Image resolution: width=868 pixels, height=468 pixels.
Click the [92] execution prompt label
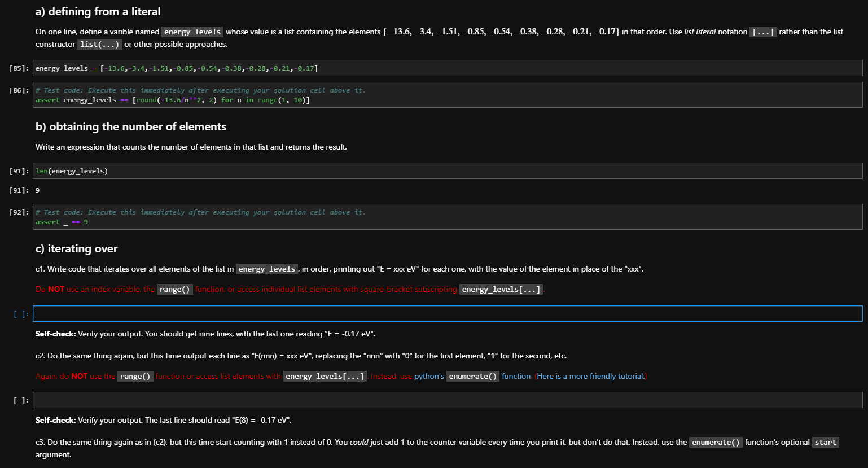pos(19,212)
